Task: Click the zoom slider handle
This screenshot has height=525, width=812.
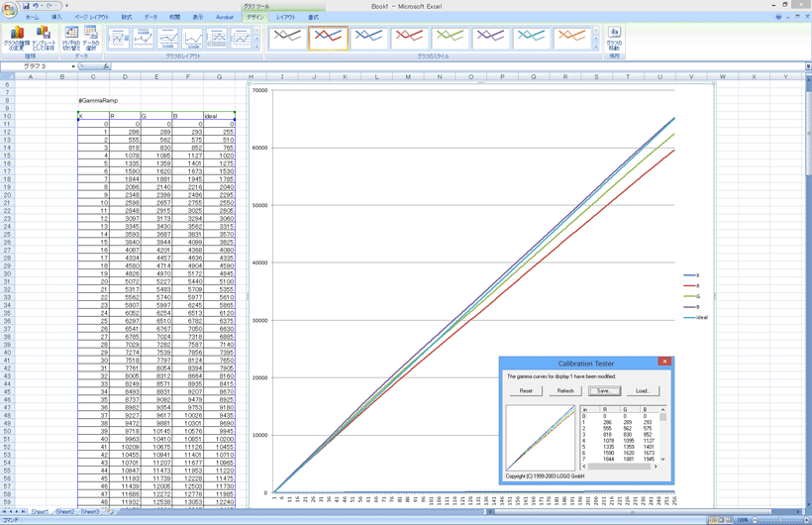Action: coord(780,520)
